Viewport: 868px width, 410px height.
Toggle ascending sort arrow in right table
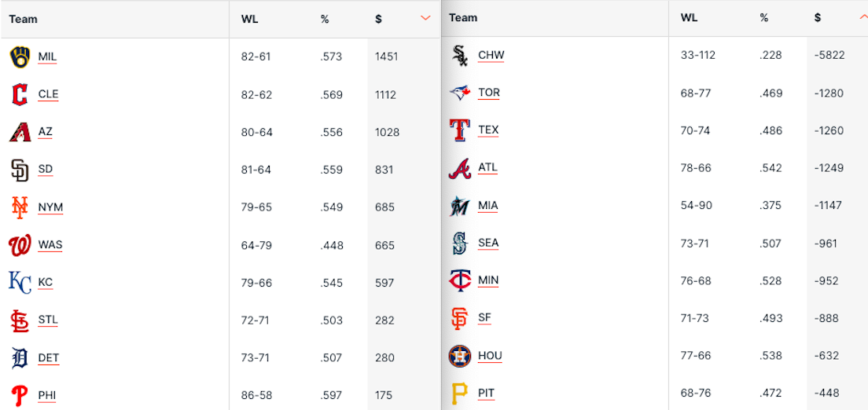864,17
